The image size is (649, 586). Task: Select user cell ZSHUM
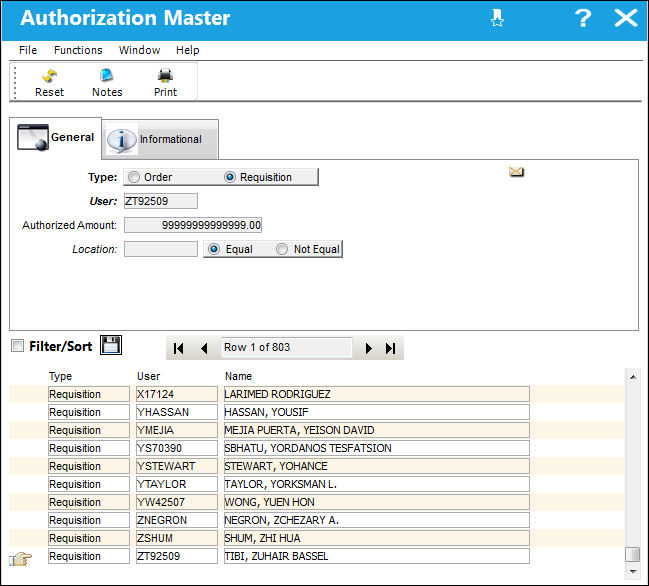[x=177, y=538]
